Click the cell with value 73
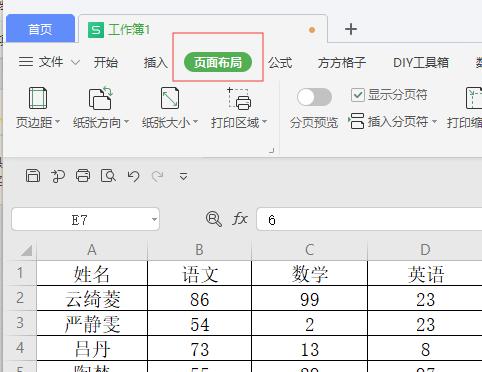The width and height of the screenshot is (482, 372). (x=199, y=348)
